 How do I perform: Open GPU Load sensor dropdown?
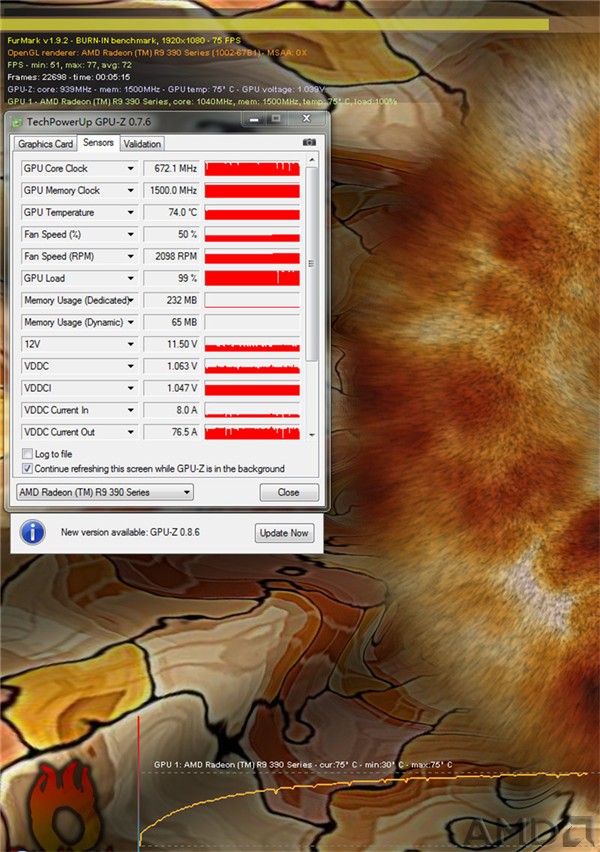coord(130,278)
